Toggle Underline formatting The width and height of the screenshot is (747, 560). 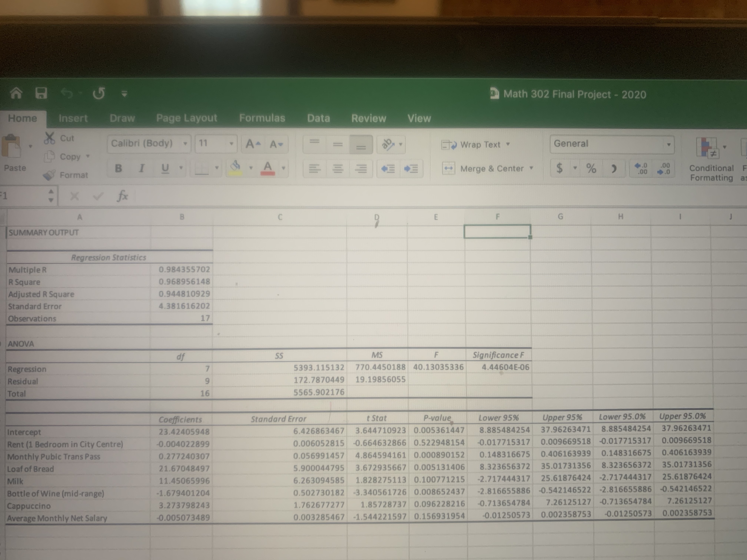pyautogui.click(x=165, y=168)
